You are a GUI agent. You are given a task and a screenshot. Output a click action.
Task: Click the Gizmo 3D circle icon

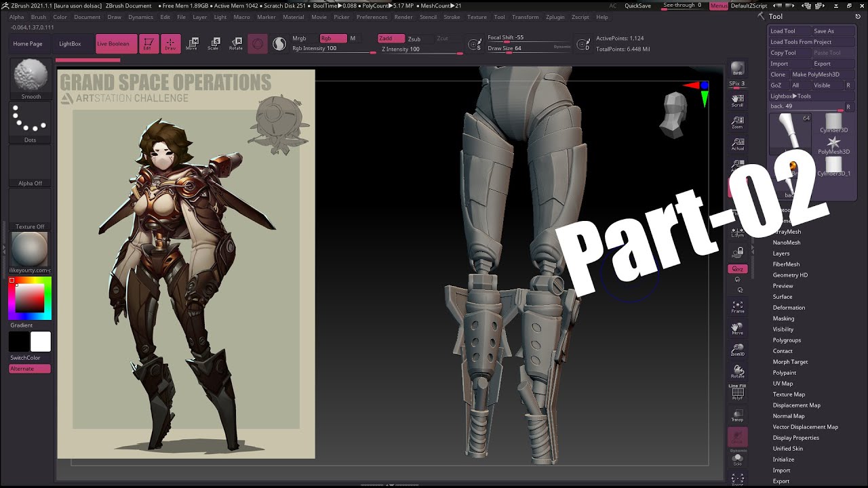click(258, 44)
